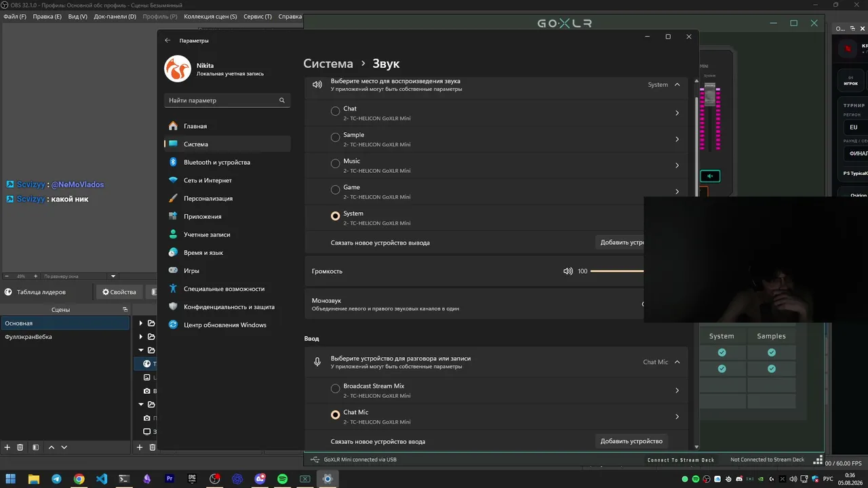This screenshot has width=868, height=488.
Task: Expand the first folder group in OBS Sources
Action: pos(140,323)
